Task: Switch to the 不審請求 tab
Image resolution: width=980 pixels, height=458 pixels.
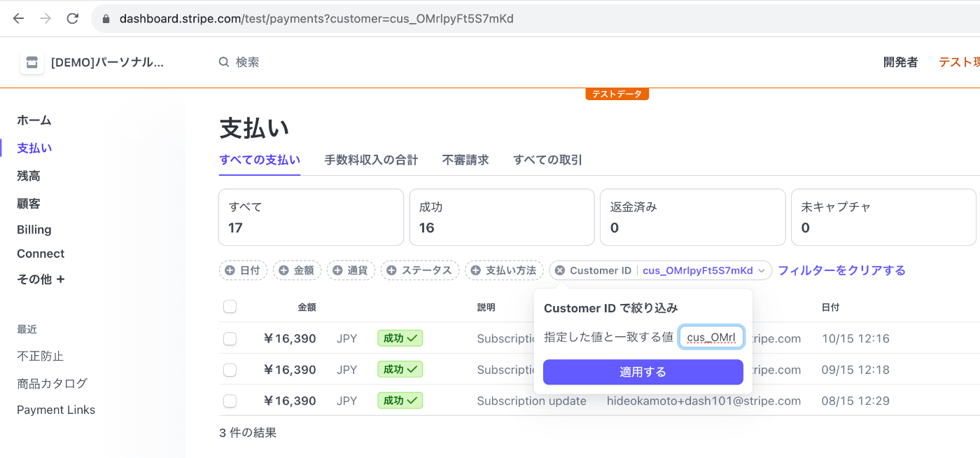Action: [465, 160]
